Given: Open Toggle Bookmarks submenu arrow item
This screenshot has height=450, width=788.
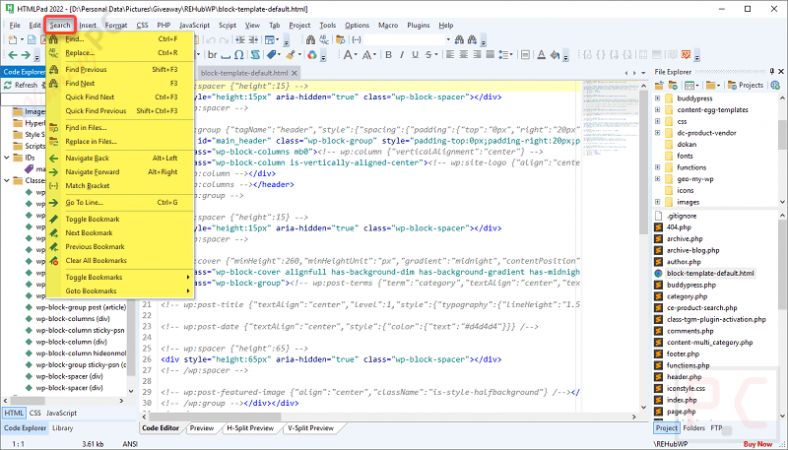Looking at the screenshot, I should 120,277.
